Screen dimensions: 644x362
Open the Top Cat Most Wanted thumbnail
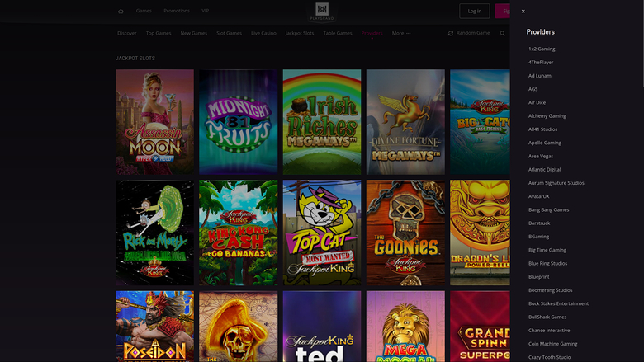pyautogui.click(x=322, y=233)
